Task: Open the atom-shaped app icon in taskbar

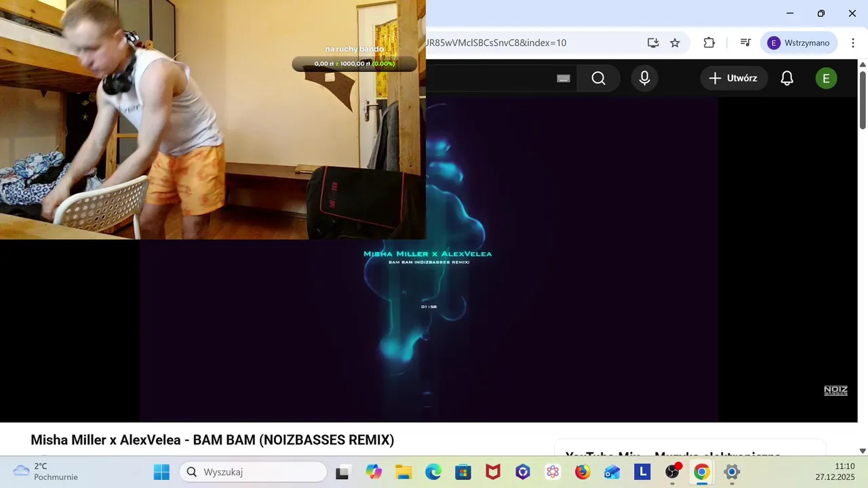Action: (x=553, y=472)
